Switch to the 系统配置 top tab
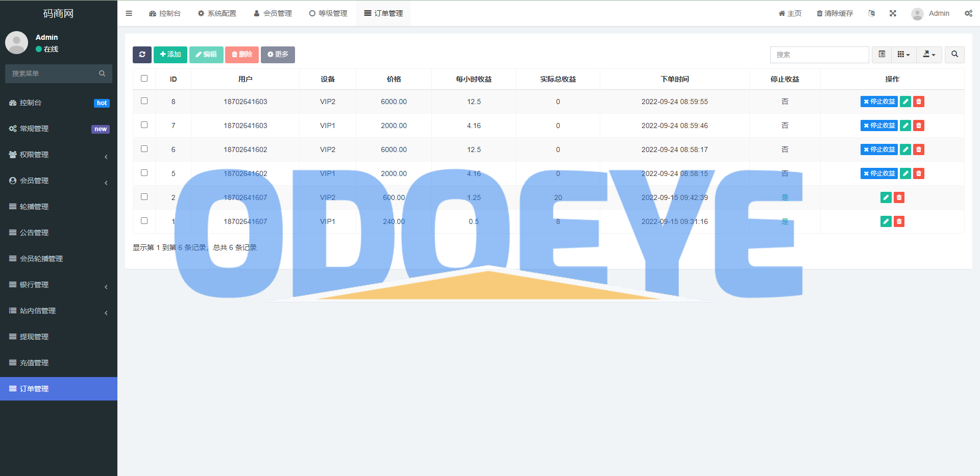This screenshot has width=980, height=476. pyautogui.click(x=217, y=13)
